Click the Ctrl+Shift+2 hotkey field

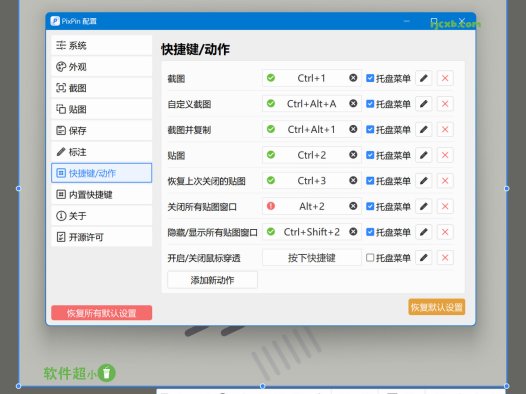[x=312, y=232]
